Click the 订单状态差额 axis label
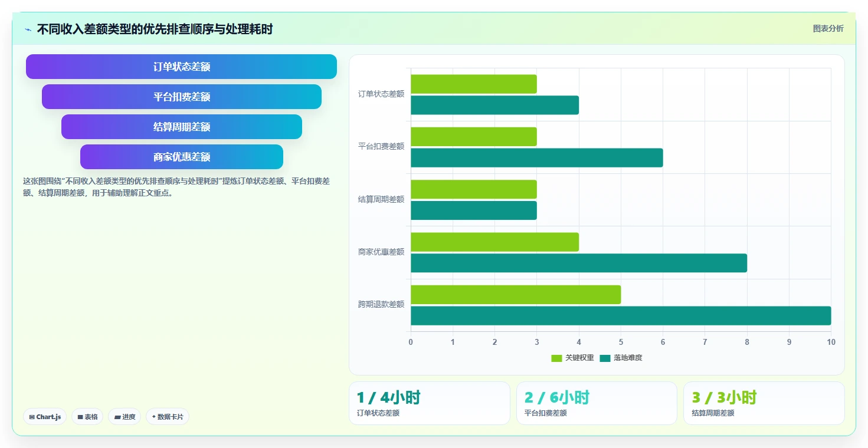868x448 pixels. point(381,94)
